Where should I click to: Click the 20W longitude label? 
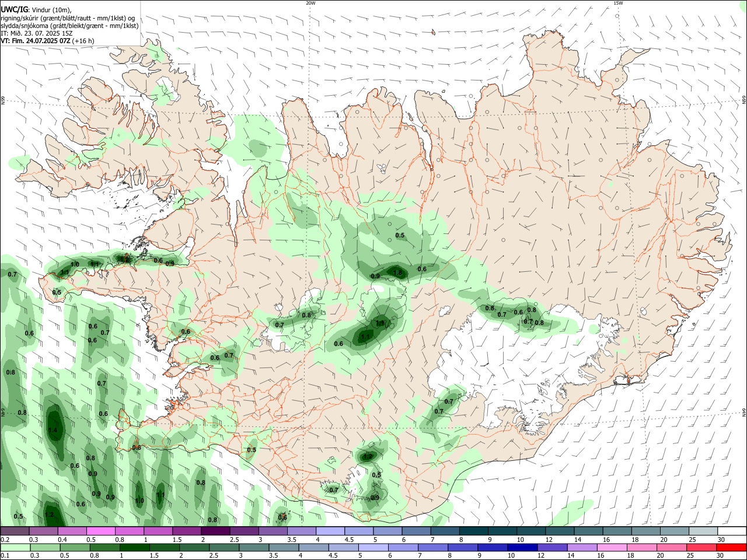pyautogui.click(x=310, y=3)
